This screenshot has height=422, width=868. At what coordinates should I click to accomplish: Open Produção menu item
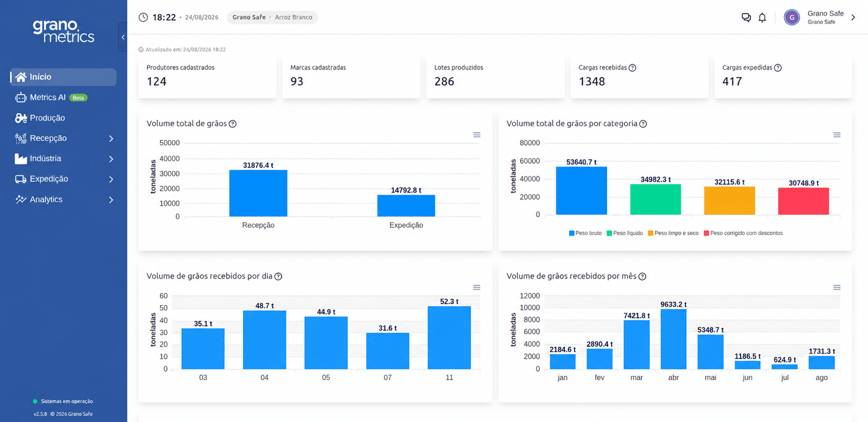[63, 118]
